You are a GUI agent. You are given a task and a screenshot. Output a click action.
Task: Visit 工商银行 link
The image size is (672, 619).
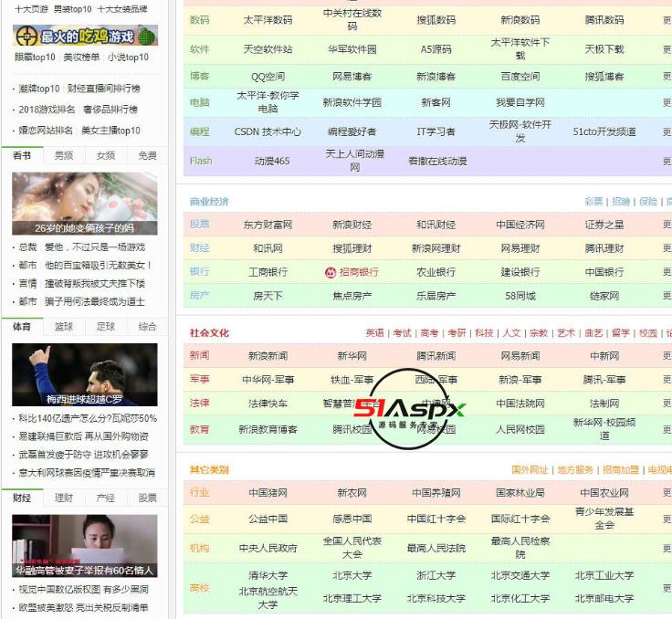coord(268,272)
